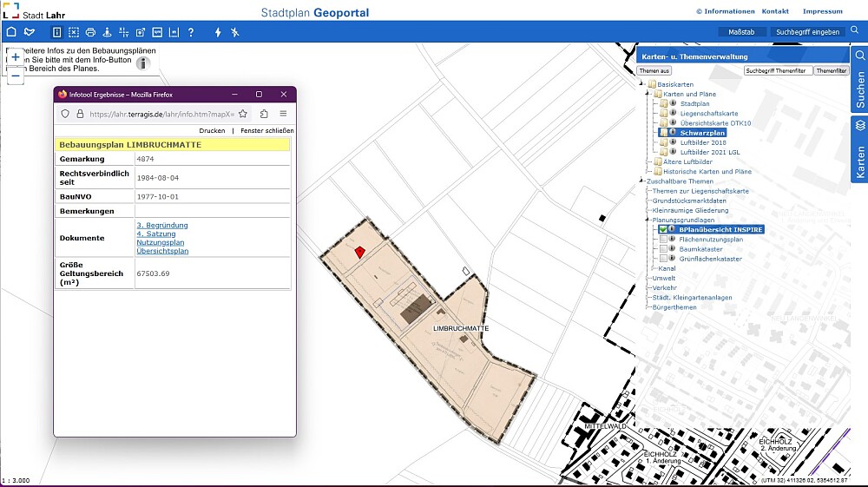Uncheck the BPlanübersicht INSPIRE layer

point(663,229)
